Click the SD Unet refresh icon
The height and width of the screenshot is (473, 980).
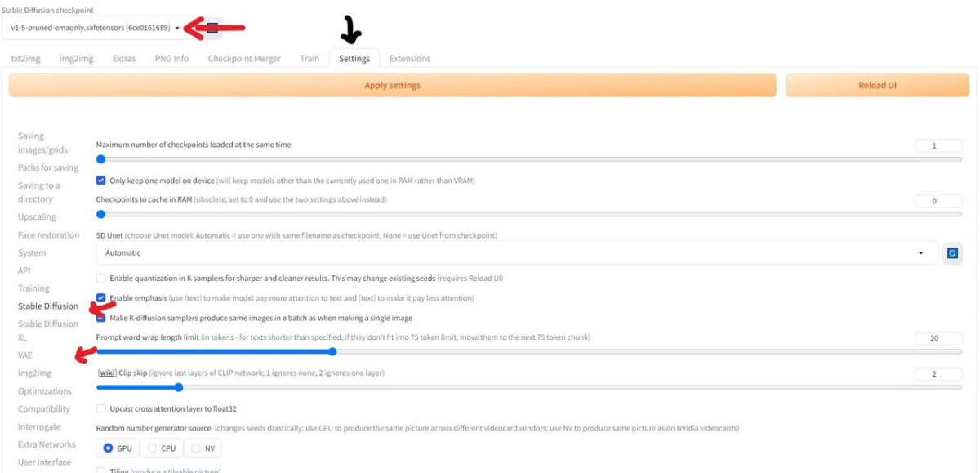pos(952,253)
